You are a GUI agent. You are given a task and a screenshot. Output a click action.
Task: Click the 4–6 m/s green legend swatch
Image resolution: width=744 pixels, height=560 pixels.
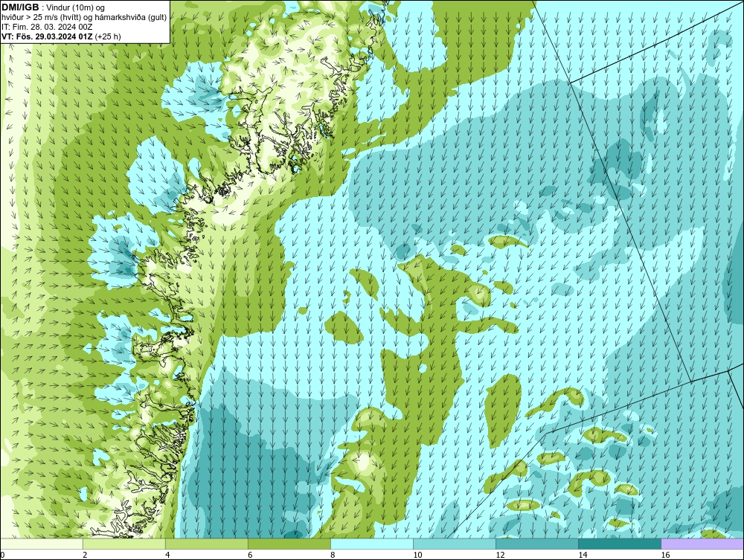(x=207, y=544)
